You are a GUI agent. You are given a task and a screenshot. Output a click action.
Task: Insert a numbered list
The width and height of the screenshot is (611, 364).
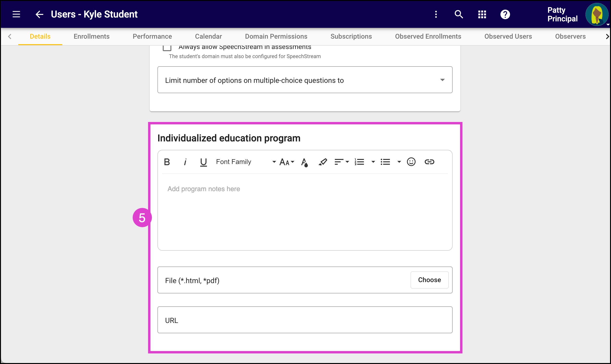(359, 162)
